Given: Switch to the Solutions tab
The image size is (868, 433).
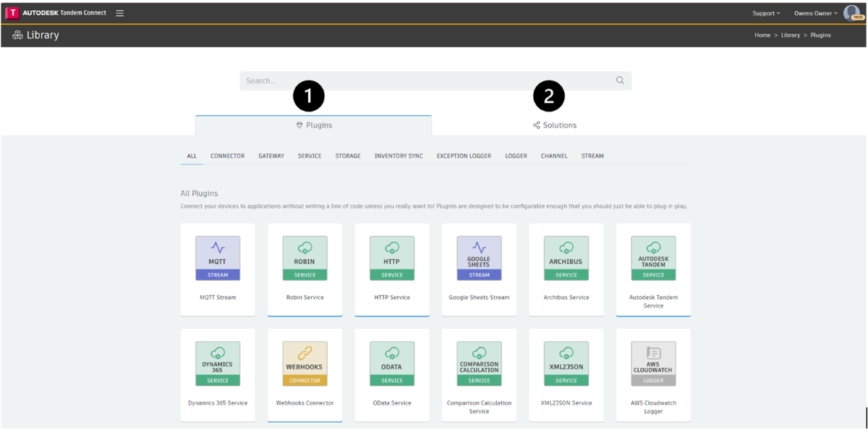Looking at the screenshot, I should [x=555, y=125].
